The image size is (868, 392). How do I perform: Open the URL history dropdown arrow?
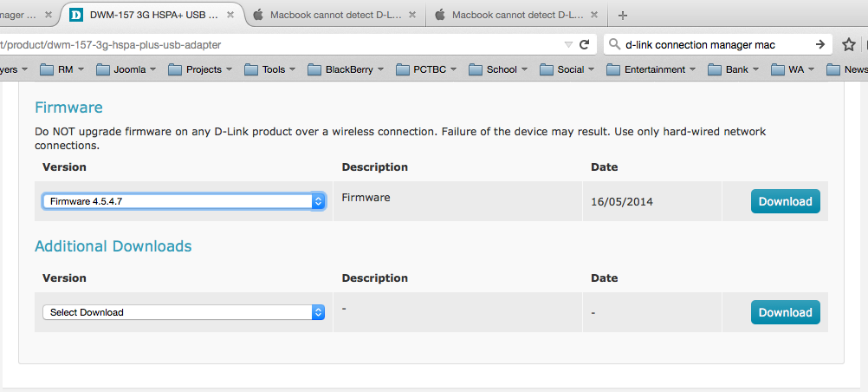(568, 44)
